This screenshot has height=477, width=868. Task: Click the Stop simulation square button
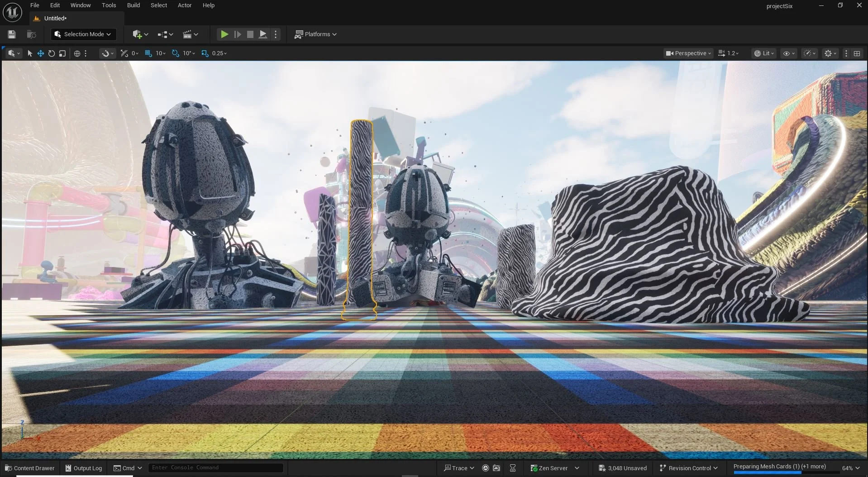click(x=250, y=34)
